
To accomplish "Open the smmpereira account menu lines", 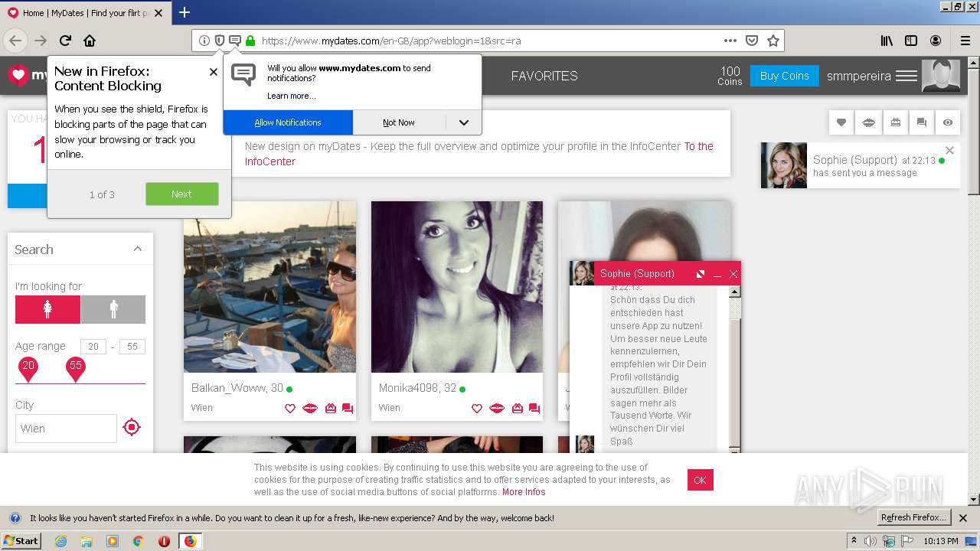I will (x=906, y=76).
